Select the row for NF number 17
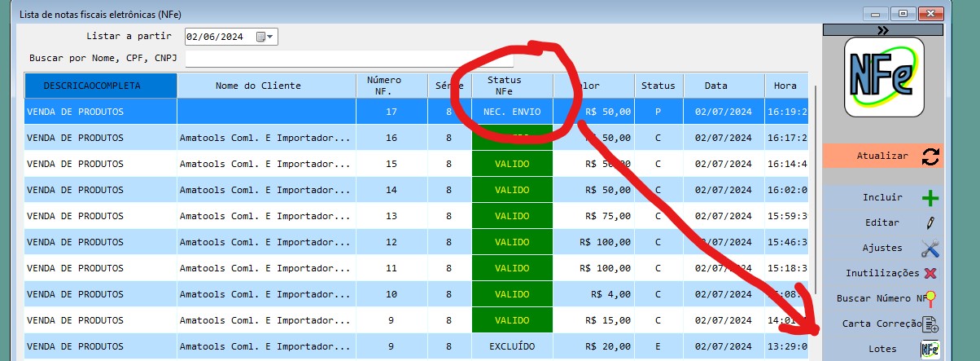The width and height of the screenshot is (980, 361). [x=391, y=112]
